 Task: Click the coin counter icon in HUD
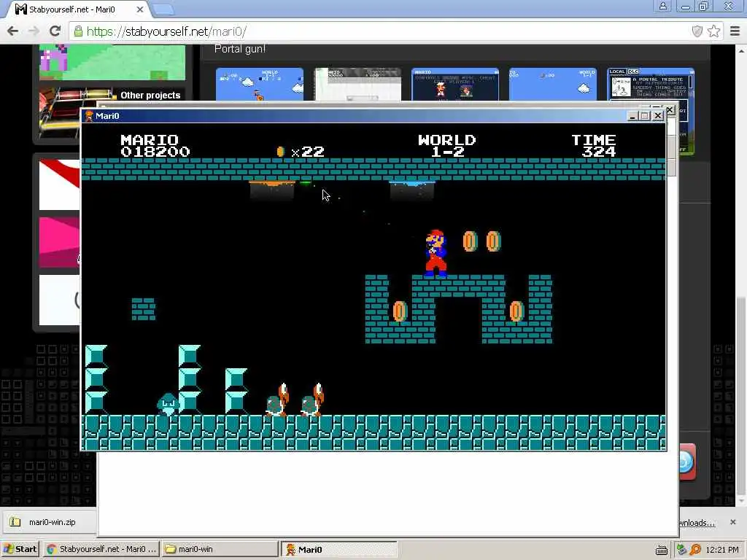281,152
